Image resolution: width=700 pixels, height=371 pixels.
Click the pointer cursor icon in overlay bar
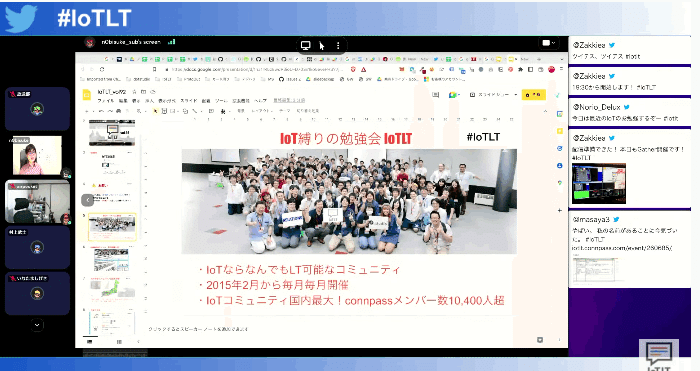coord(322,45)
